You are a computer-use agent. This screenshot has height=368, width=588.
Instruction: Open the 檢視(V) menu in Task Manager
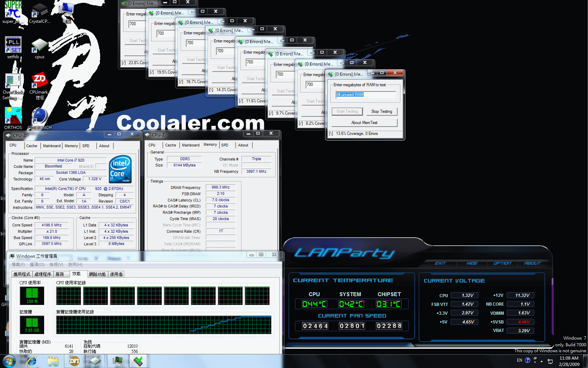[56, 265]
